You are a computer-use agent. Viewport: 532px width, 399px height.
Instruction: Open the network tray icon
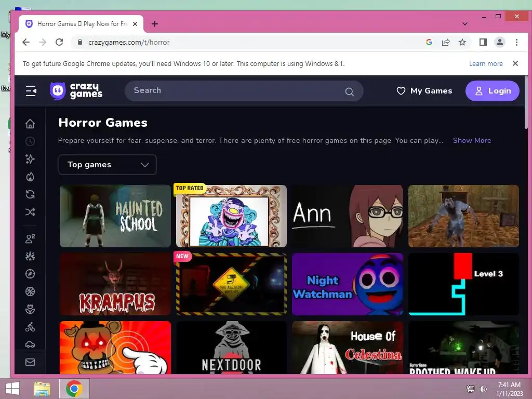tap(471, 389)
